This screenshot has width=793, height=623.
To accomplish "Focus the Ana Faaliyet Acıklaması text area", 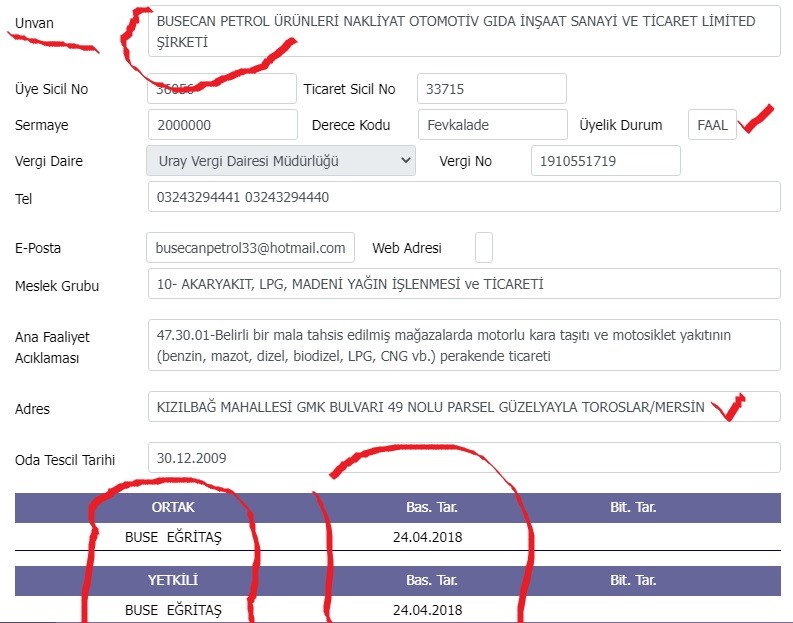I will pyautogui.click(x=464, y=345).
